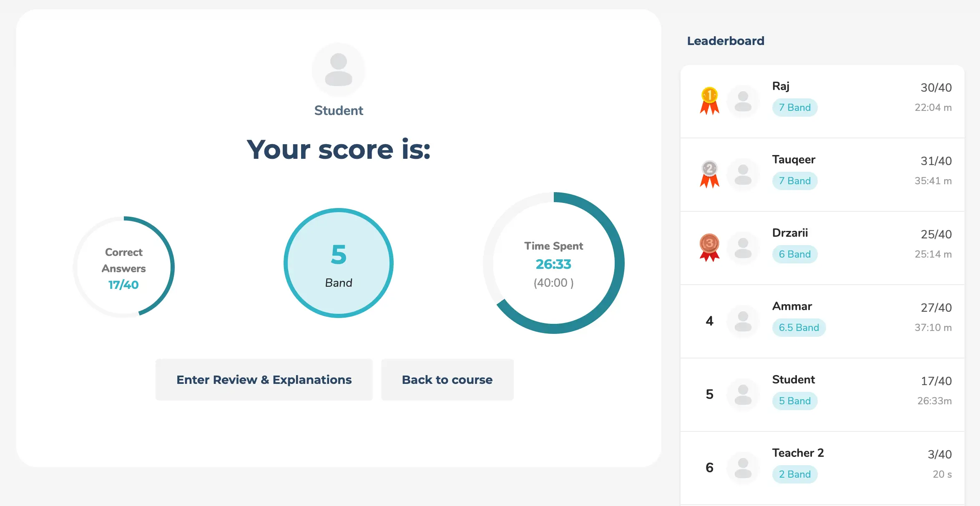The image size is (980, 506).
Task: Click the gold first place medal icon
Action: tap(709, 100)
